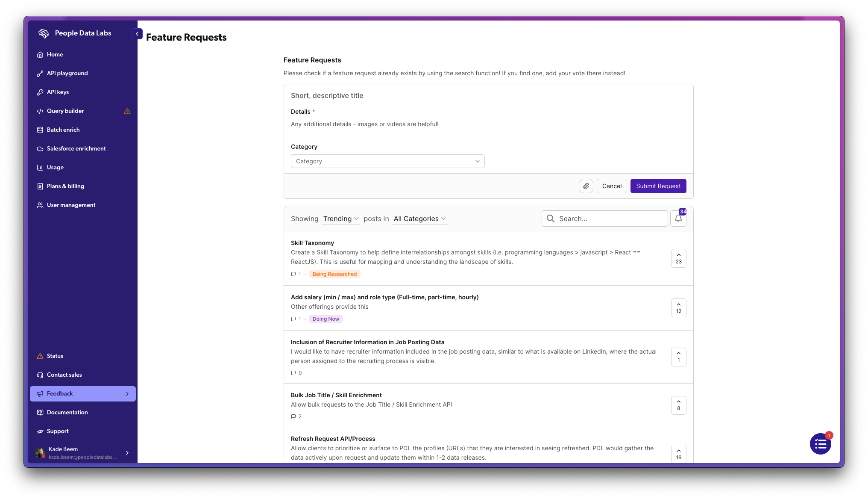The width and height of the screenshot is (868, 499).
Task: Open the floating feedback widget bubble
Action: click(820, 444)
